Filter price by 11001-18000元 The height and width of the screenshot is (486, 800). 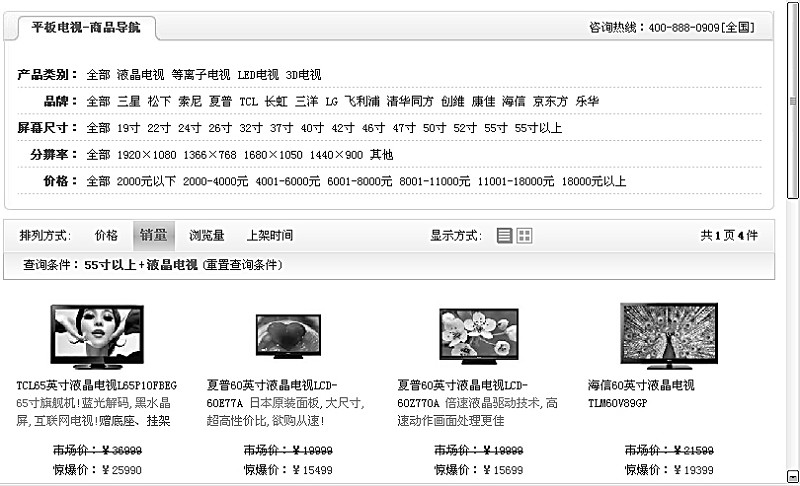tap(516, 181)
